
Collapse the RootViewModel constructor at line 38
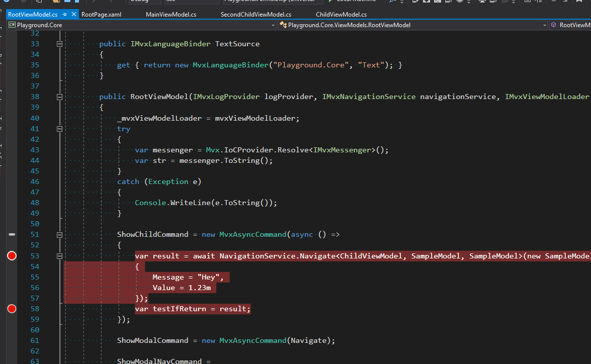click(59, 97)
